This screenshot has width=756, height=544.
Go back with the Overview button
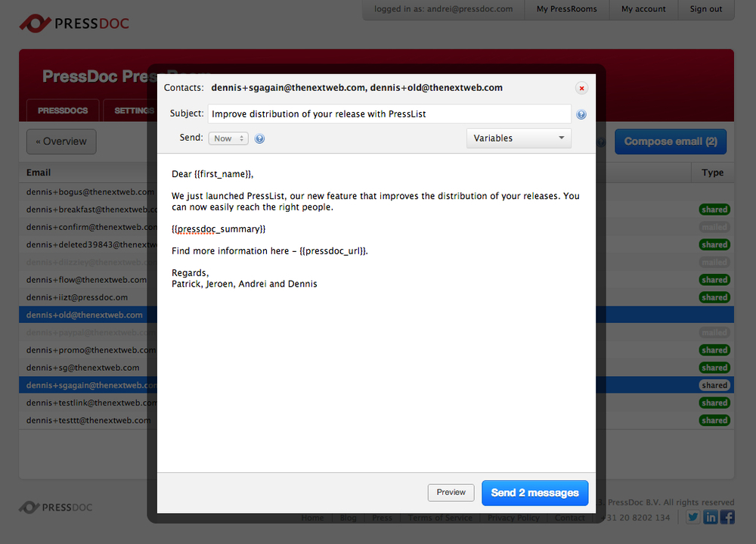[x=61, y=141]
